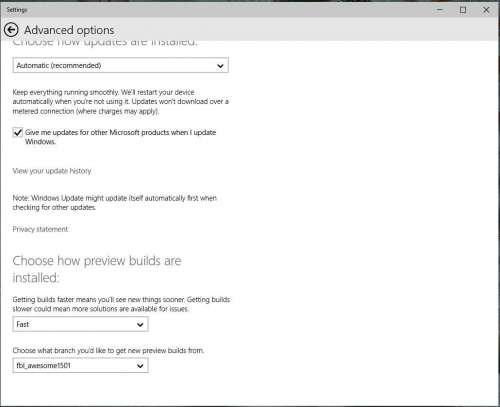Click the Windows Update note paragraph
This screenshot has height=407, width=500.
pos(115,203)
